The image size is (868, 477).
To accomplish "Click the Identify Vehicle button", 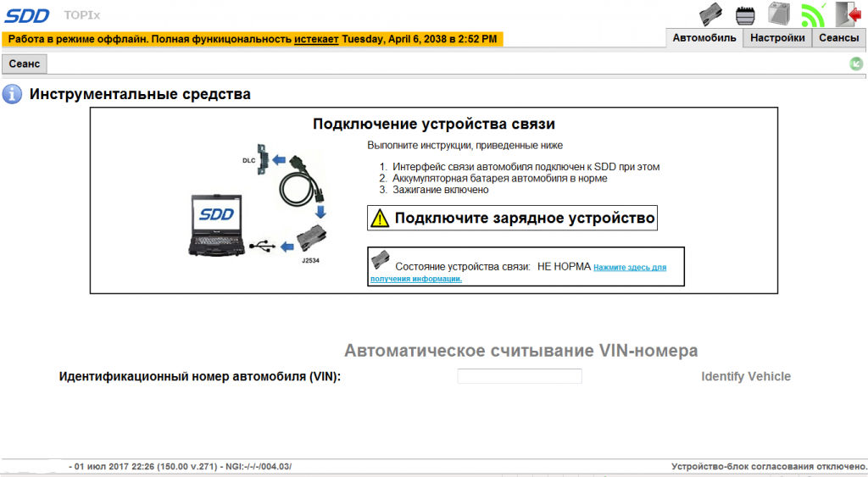I will 746,376.
